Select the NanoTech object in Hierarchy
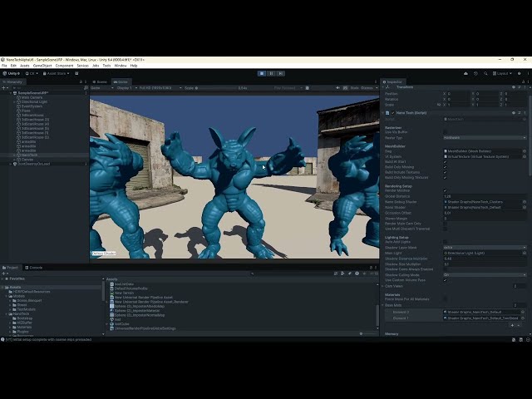Image resolution: width=532 pixels, height=399 pixels. point(29,155)
